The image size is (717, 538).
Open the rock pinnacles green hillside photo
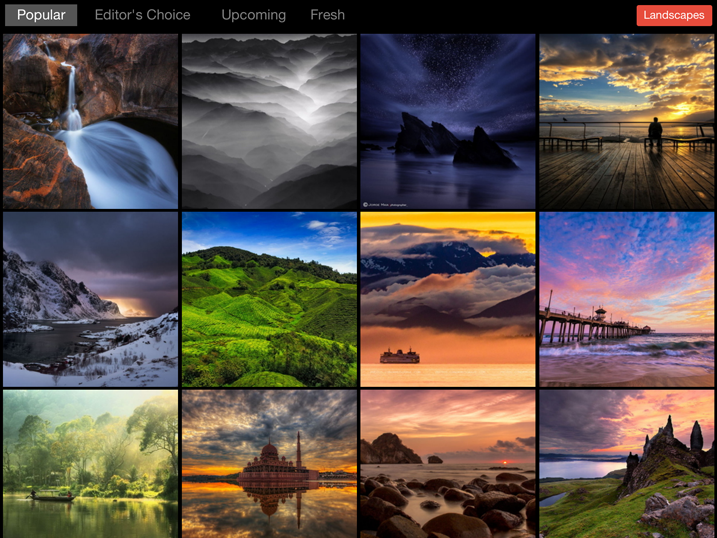tap(626, 464)
